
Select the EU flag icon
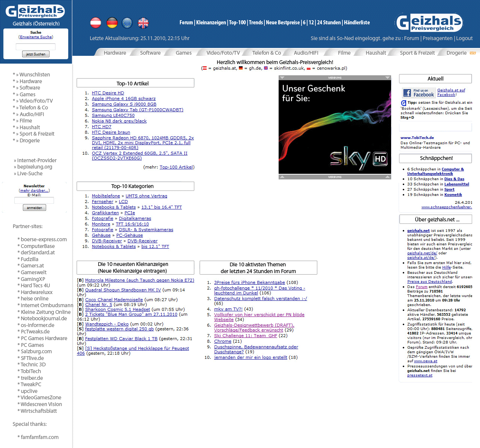tap(127, 23)
